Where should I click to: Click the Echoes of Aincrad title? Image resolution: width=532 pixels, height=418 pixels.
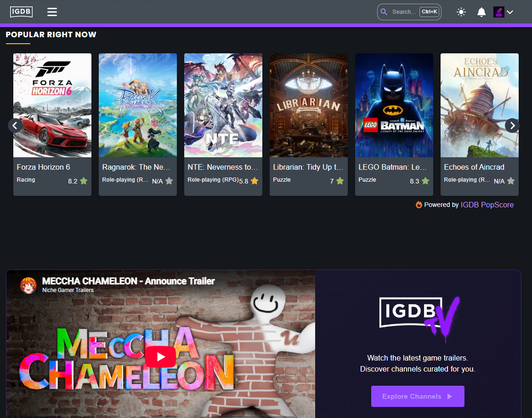pos(474,167)
